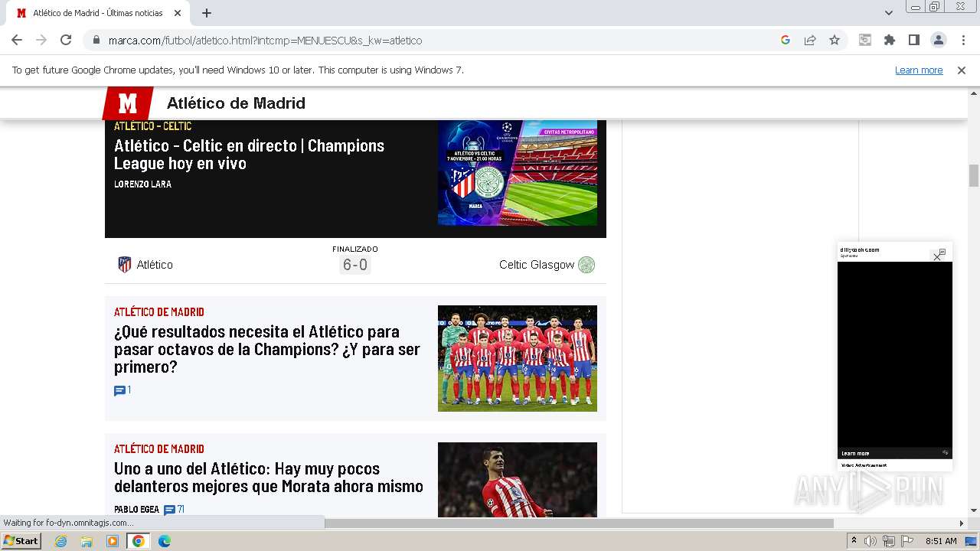Image resolution: width=980 pixels, height=551 pixels.
Task: Open Windows Media Player from taskbar
Action: click(113, 541)
